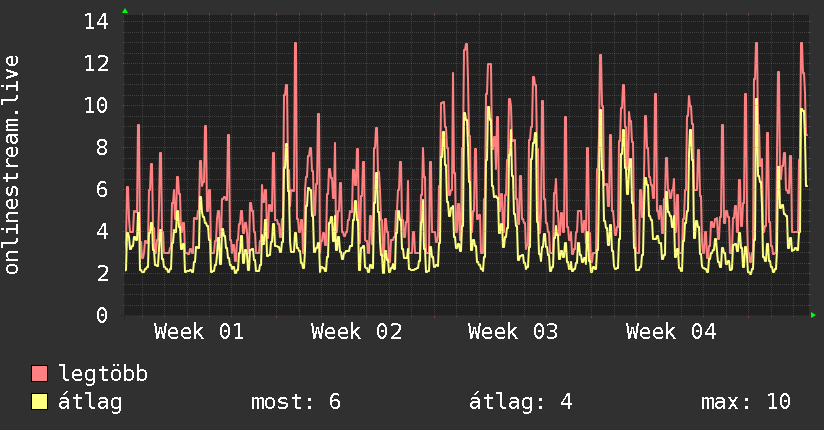Click the 'max: 10' statistic

click(x=746, y=402)
